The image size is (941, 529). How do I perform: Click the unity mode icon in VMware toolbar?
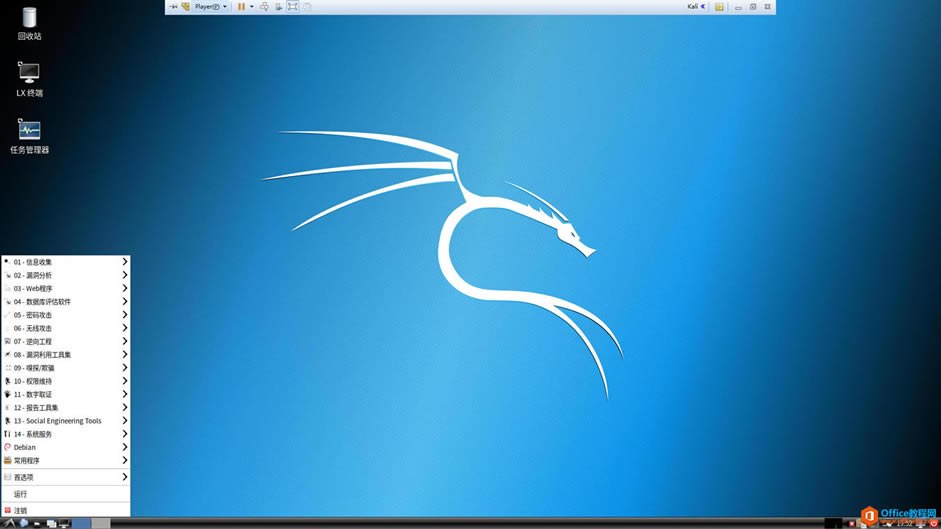(307, 7)
